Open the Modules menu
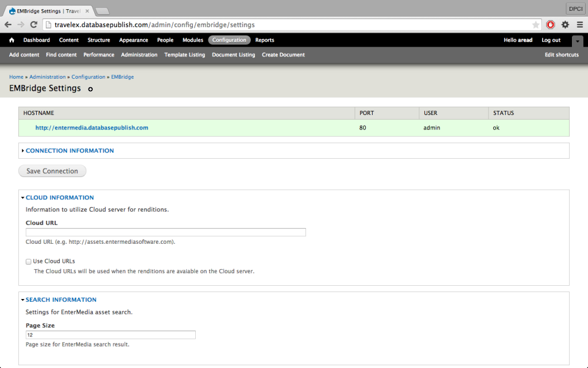588x368 pixels. pyautogui.click(x=193, y=40)
